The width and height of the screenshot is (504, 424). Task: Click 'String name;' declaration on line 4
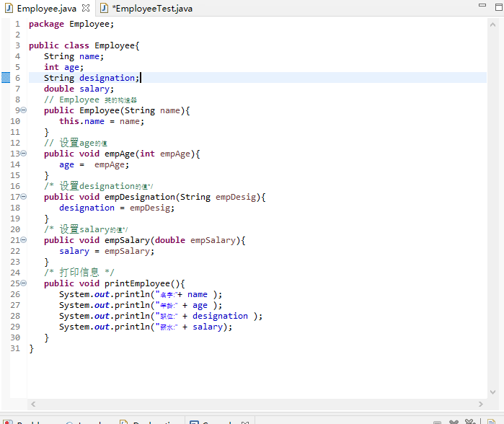pos(74,56)
